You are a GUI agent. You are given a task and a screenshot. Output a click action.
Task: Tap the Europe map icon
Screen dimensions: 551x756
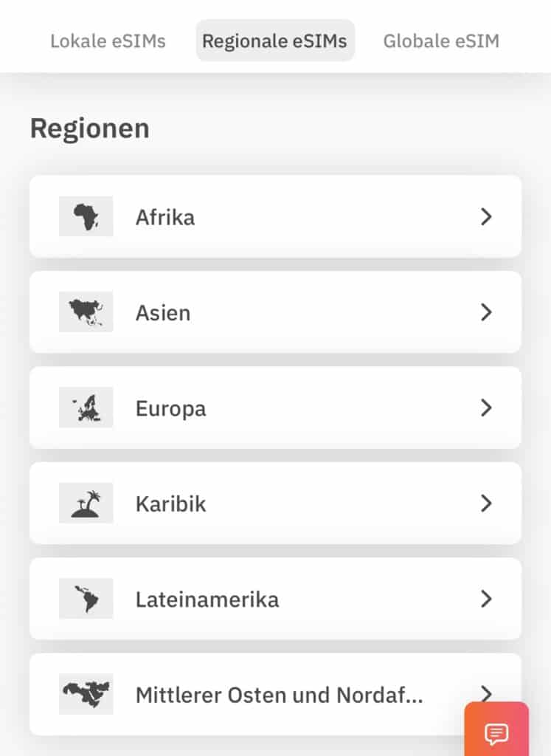[x=86, y=408]
